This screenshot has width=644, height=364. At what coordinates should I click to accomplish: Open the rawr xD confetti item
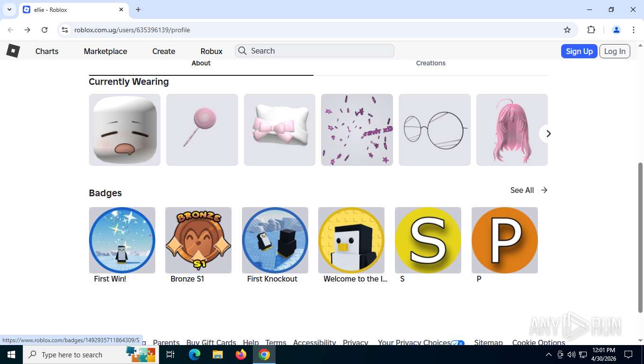357,130
